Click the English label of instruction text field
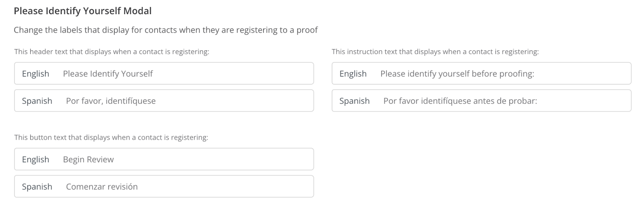Viewport: 644px width, 217px height. coord(353,74)
